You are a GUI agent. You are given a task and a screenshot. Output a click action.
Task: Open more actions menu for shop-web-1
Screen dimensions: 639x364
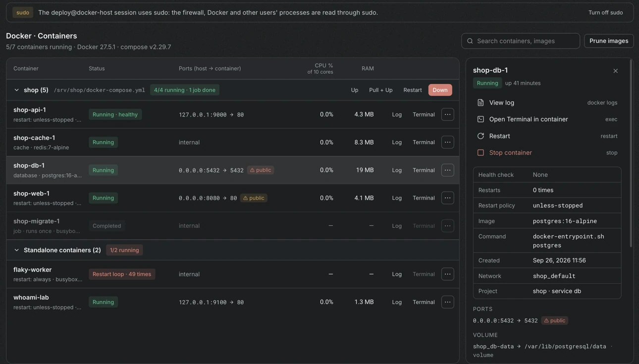tap(447, 198)
